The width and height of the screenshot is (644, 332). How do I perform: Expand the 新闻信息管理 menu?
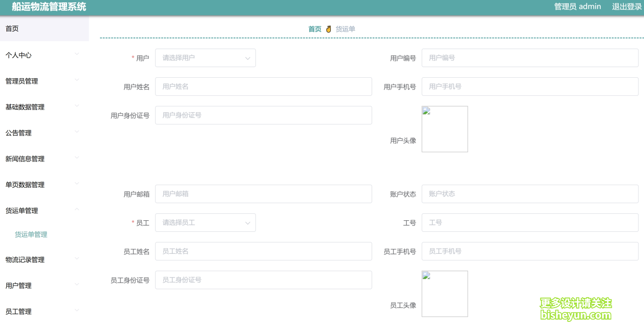click(44, 159)
